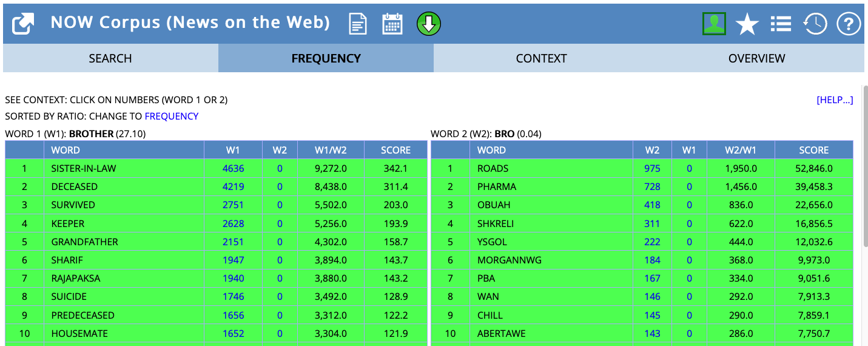Open the OVERVIEW tab

tap(756, 58)
